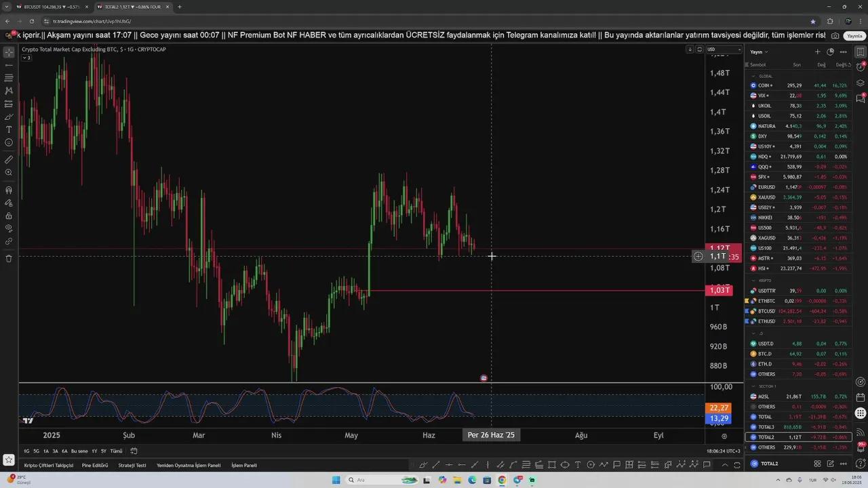Select the COIN row in watchlist
868x488 pixels.
800,85
